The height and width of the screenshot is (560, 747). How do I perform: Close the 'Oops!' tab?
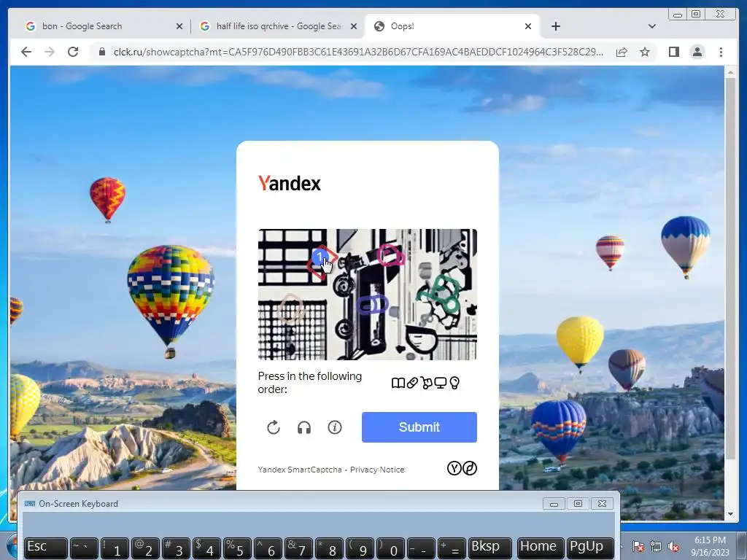(x=528, y=26)
